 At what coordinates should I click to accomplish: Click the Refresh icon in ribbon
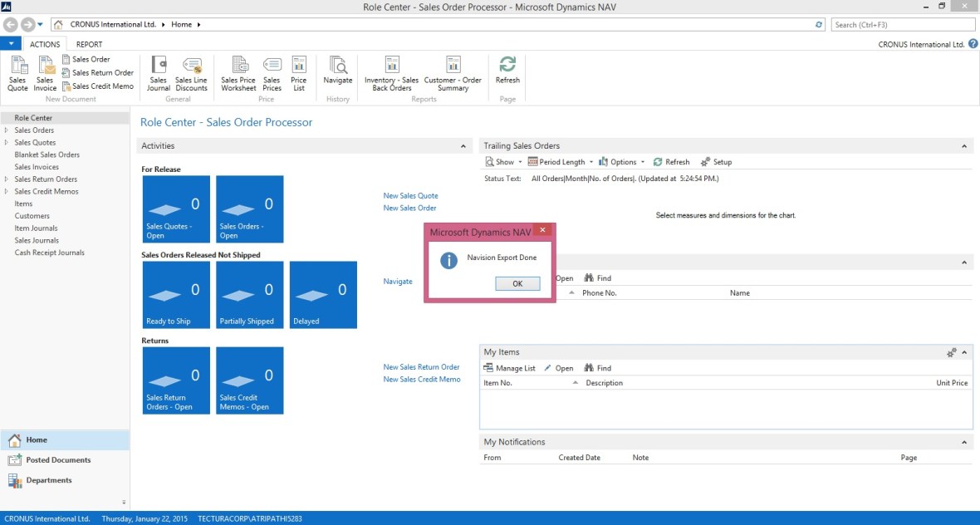pos(507,71)
